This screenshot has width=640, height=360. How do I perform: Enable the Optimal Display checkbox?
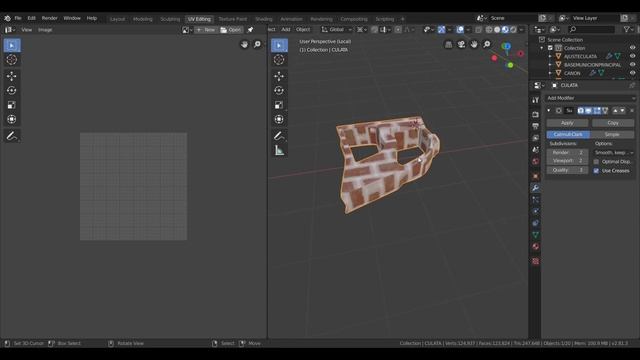[596, 162]
